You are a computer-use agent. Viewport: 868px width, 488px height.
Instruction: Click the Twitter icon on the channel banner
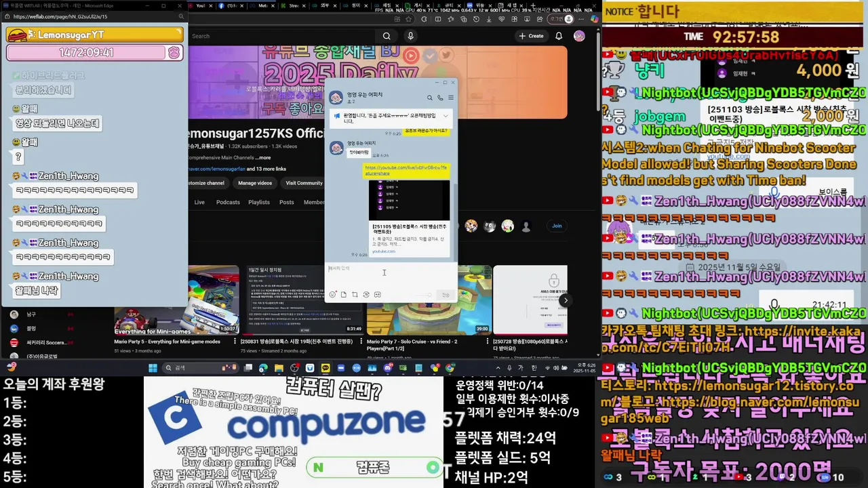point(446,56)
